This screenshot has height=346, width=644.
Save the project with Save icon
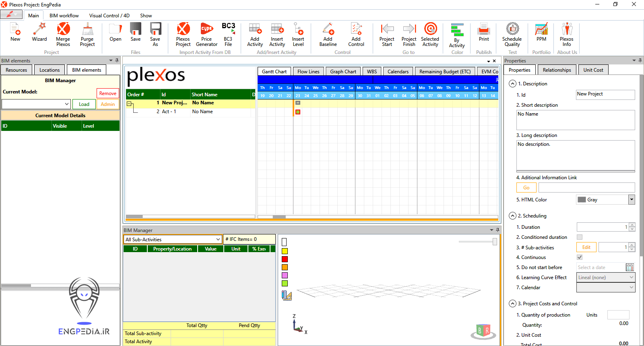pyautogui.click(x=136, y=32)
